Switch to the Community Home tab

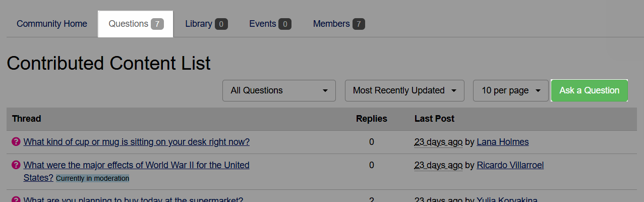pyautogui.click(x=52, y=24)
